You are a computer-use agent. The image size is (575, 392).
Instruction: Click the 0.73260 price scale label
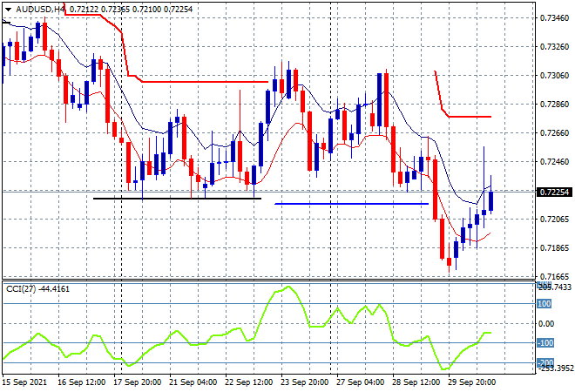554,46
